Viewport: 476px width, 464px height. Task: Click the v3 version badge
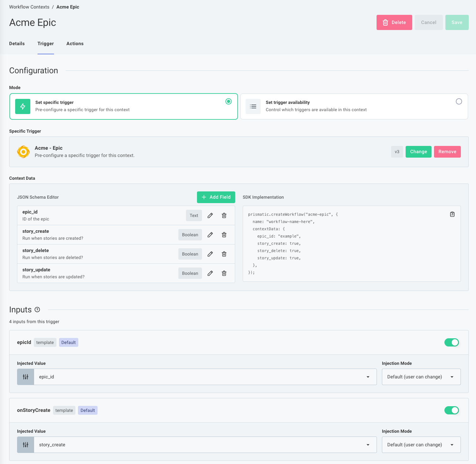[x=397, y=152]
